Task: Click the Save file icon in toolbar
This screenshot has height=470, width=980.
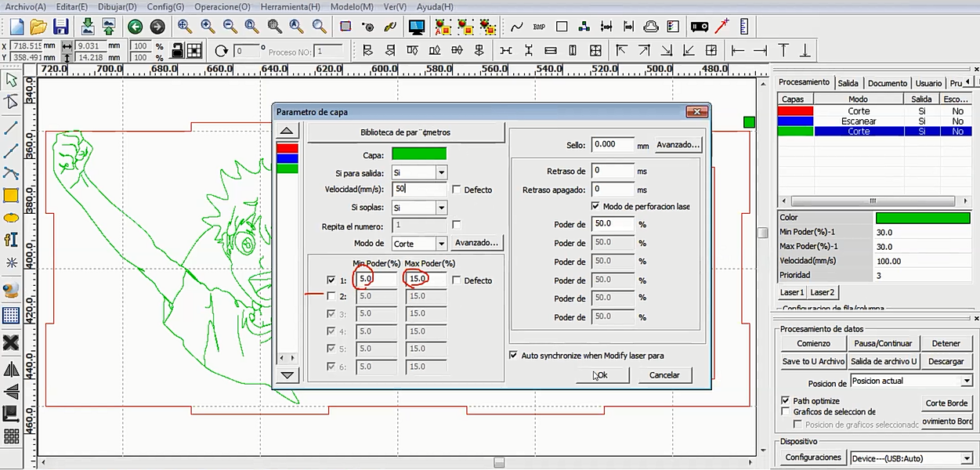Action: pos(61,27)
